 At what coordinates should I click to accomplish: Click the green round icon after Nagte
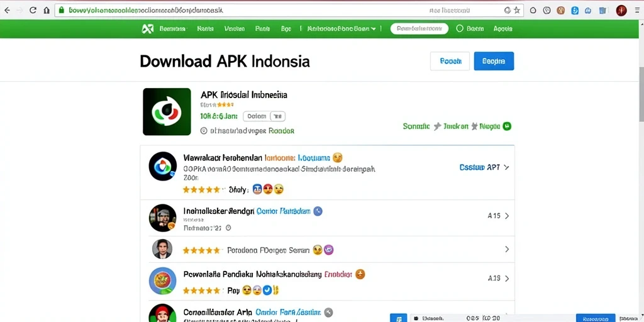[508, 126]
